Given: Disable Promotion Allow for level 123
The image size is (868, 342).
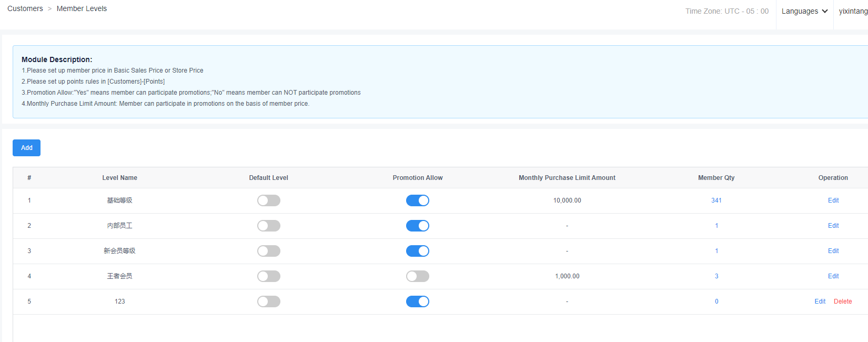Looking at the screenshot, I should [417, 301].
